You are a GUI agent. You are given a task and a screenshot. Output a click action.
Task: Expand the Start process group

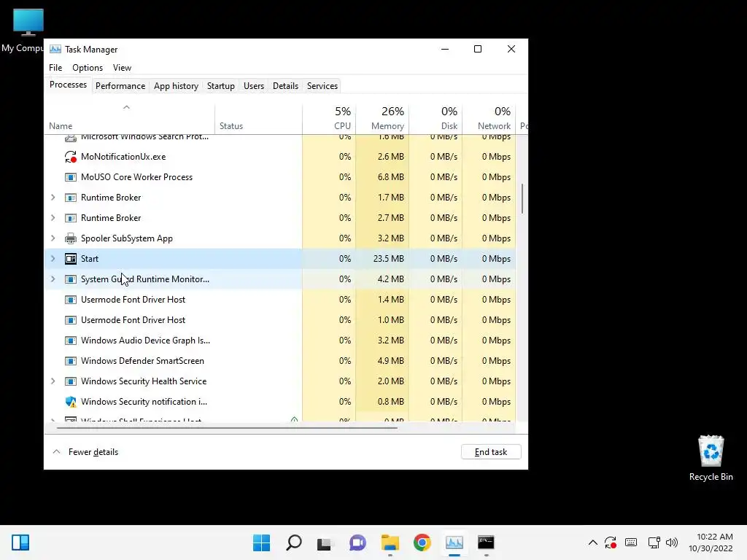[53, 259]
